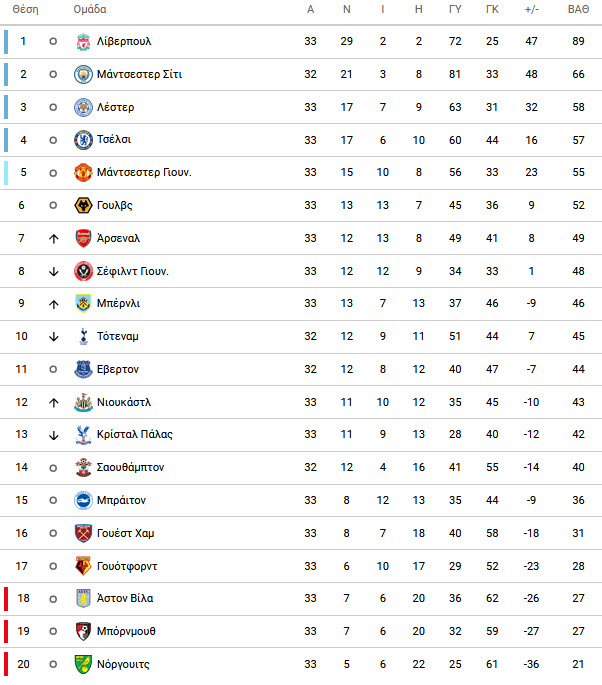Select the Σαουθάμπτον team name
The height and width of the screenshot is (685, 602).
tap(130, 467)
